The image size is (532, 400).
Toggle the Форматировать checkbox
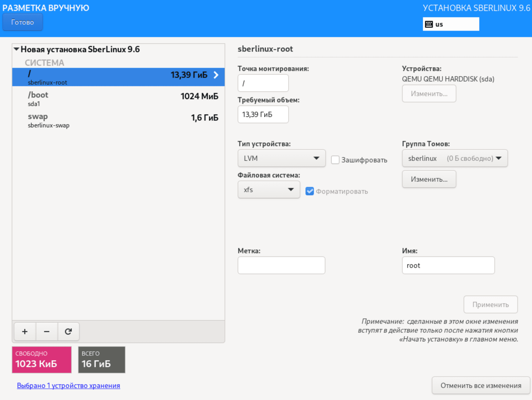click(310, 191)
